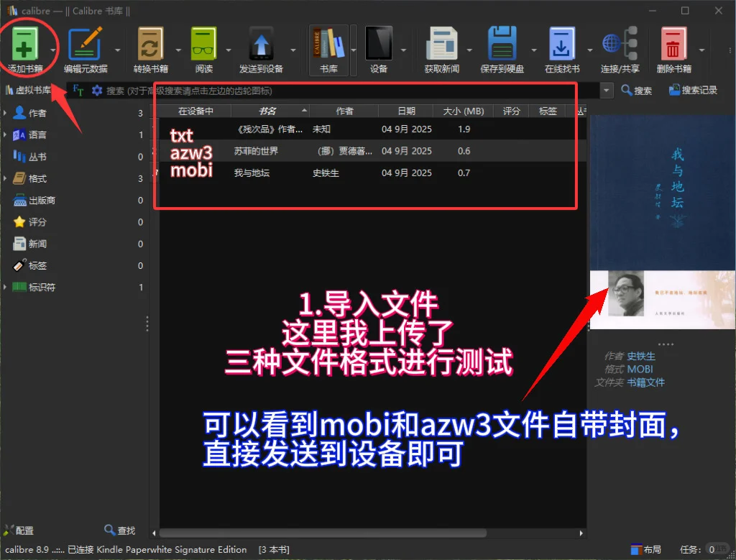Click author link 史铁生 in details panel
The width and height of the screenshot is (736, 560).
(x=640, y=356)
